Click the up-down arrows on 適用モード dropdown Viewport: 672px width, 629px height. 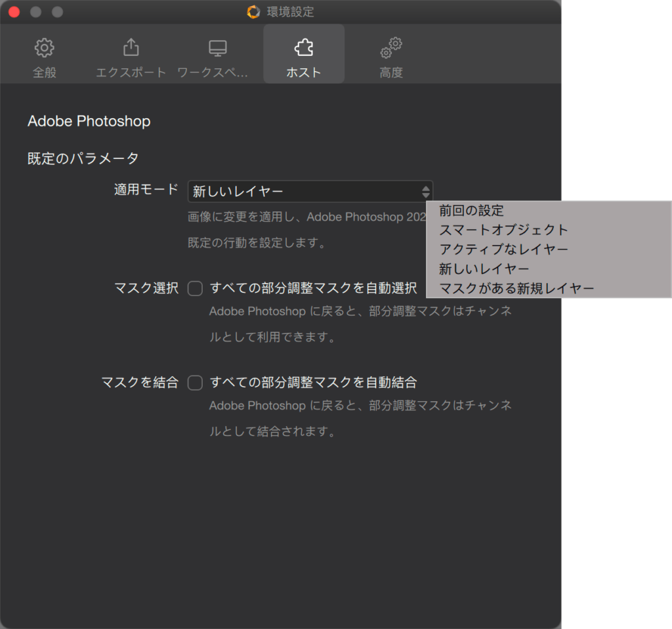(x=425, y=191)
